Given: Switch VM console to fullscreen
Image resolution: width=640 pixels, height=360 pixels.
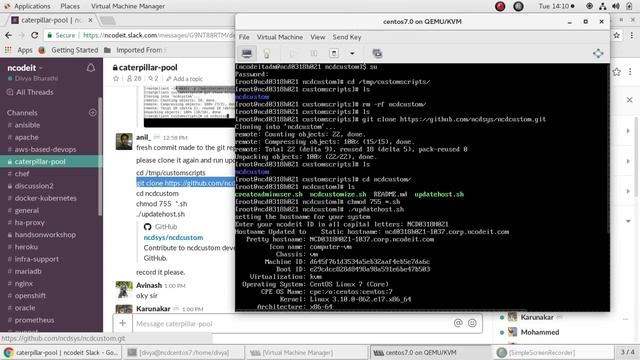Looking at the screenshot, I should click(x=598, y=53).
